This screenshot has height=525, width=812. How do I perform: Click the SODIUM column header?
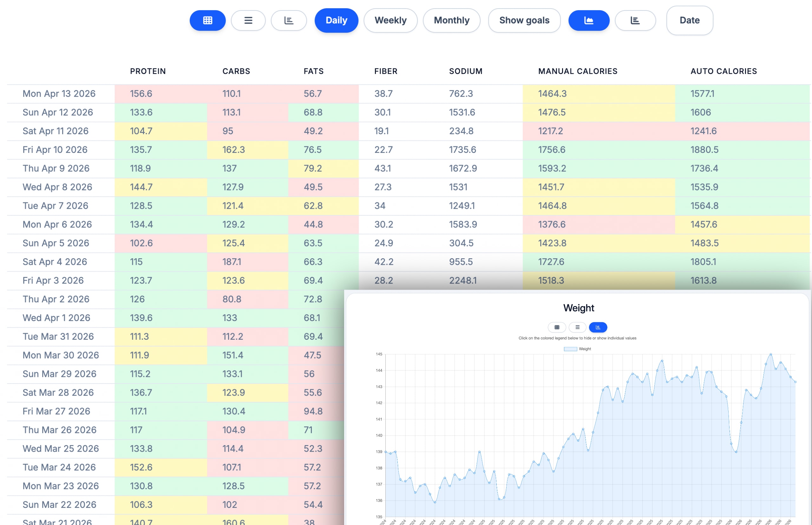[x=466, y=71]
